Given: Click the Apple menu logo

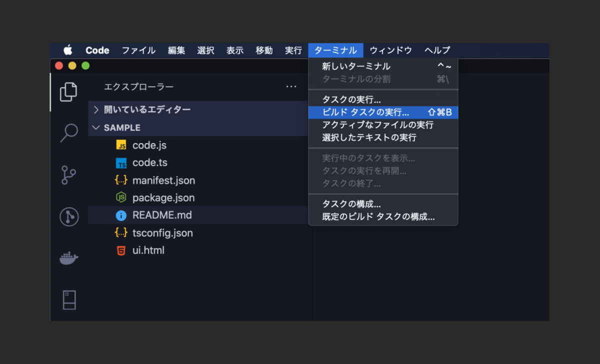Looking at the screenshot, I should click(68, 50).
